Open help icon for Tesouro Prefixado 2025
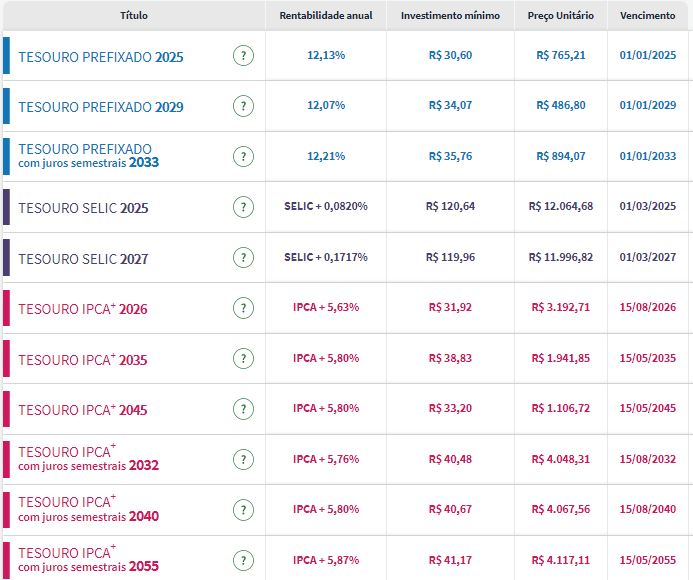 point(243,56)
